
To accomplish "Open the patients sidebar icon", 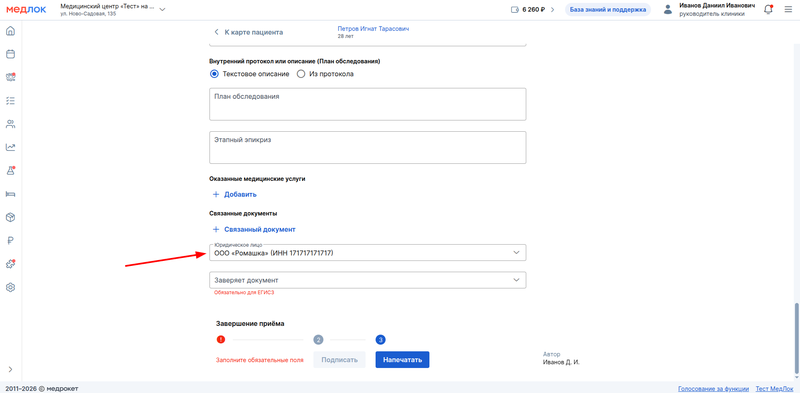I will pos(10,124).
